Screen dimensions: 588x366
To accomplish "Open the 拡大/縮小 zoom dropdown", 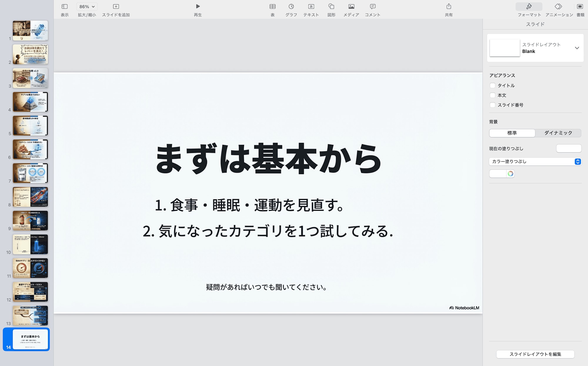I will (86, 6).
